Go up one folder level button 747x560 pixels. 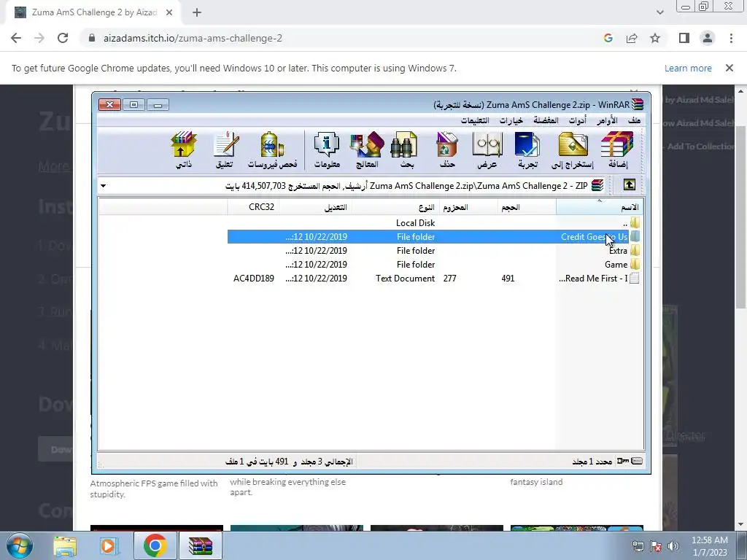point(629,184)
